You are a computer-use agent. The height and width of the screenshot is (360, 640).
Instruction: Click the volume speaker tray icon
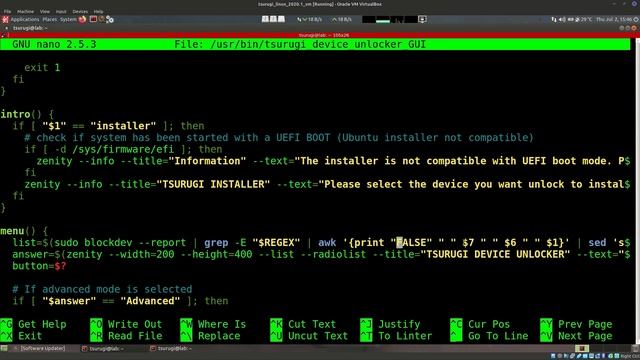(x=562, y=19)
